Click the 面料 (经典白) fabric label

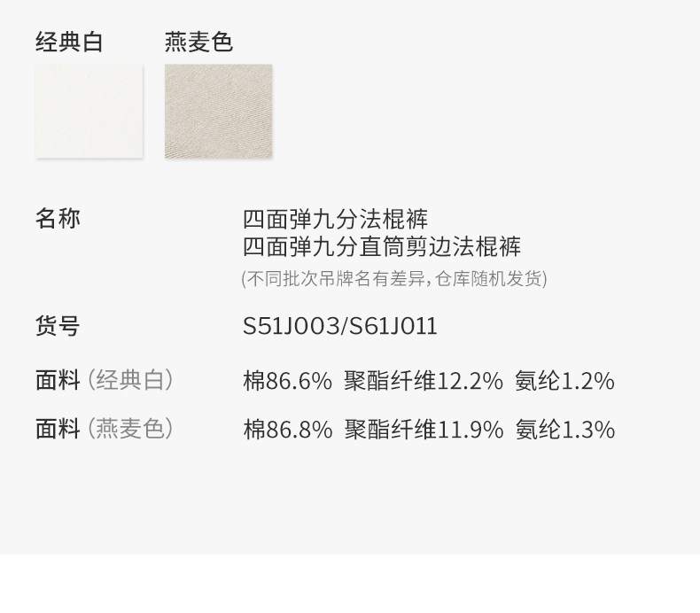click(105, 380)
